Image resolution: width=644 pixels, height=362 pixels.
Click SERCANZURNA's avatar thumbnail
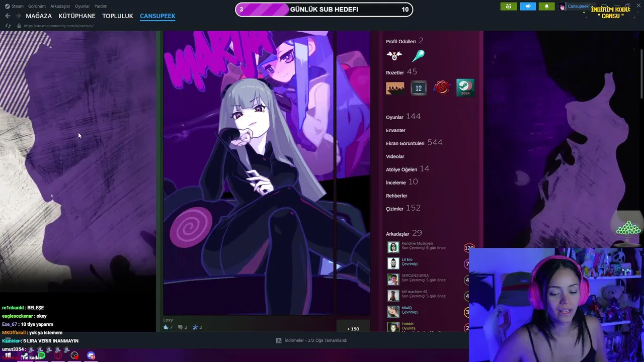[393, 280]
